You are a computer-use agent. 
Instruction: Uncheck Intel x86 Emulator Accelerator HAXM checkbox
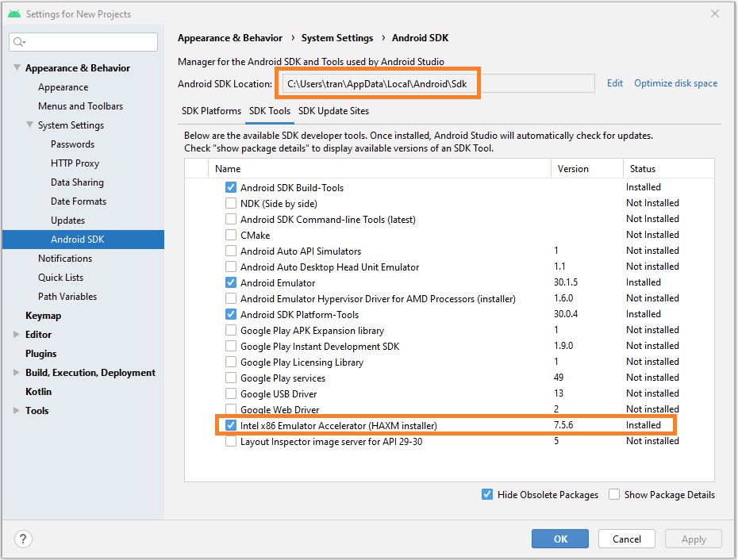tap(231, 425)
